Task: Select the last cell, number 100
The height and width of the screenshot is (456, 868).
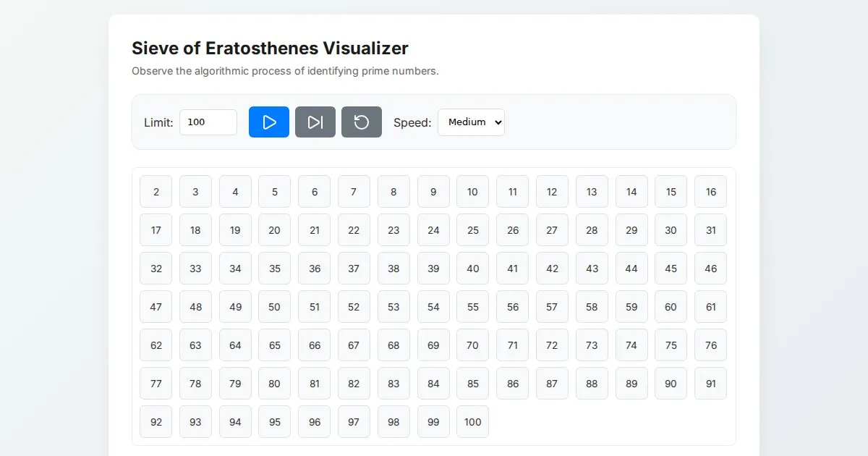Action: [472, 422]
